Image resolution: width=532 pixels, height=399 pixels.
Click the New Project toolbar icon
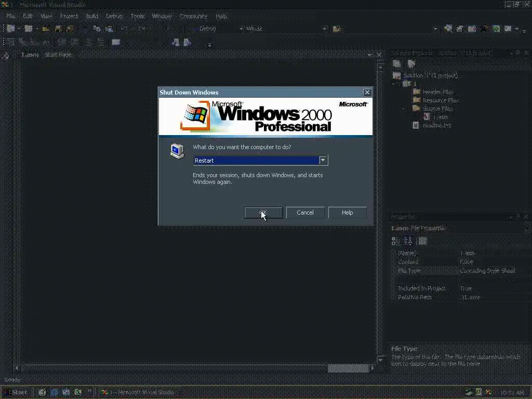[11, 29]
